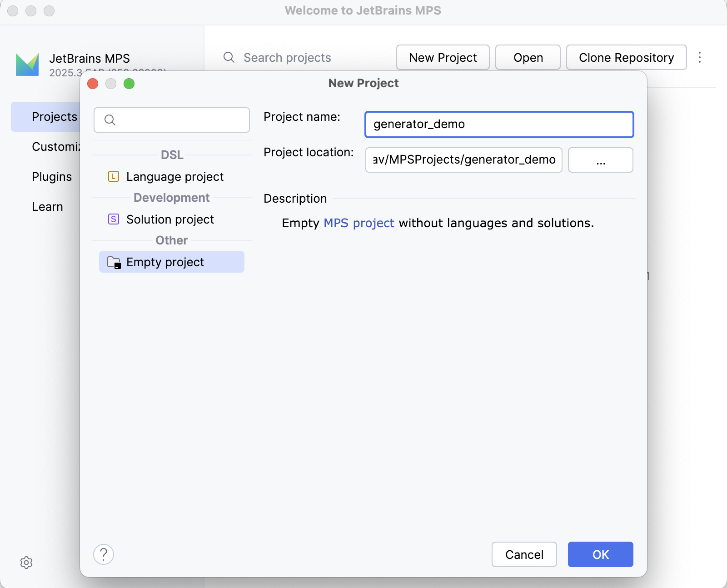This screenshot has width=727, height=588.
Task: Click the Solution project S icon
Action: tap(114, 219)
